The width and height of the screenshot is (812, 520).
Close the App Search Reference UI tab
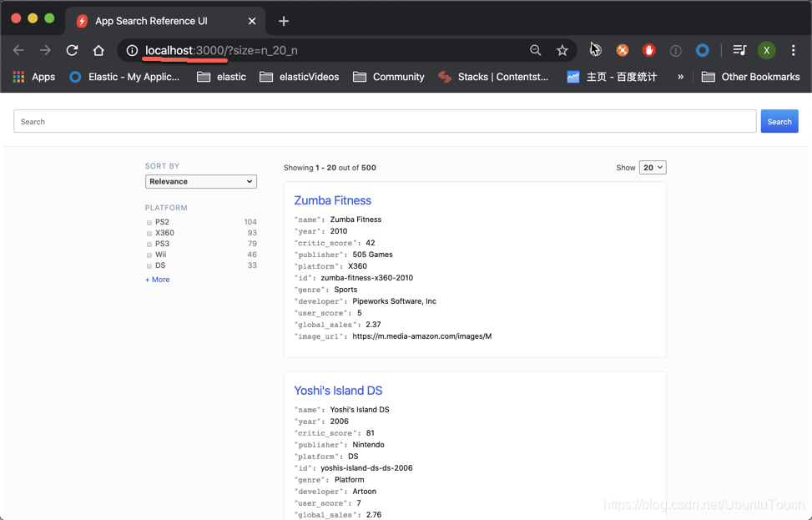(x=252, y=21)
